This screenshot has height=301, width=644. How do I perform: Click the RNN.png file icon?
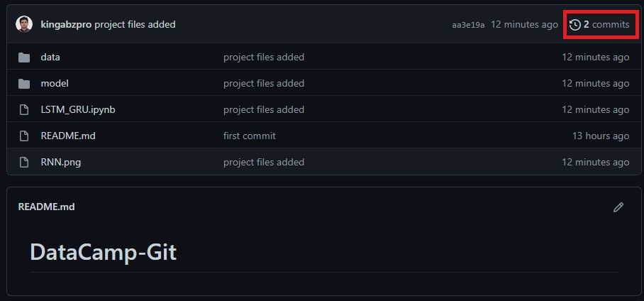coord(24,163)
